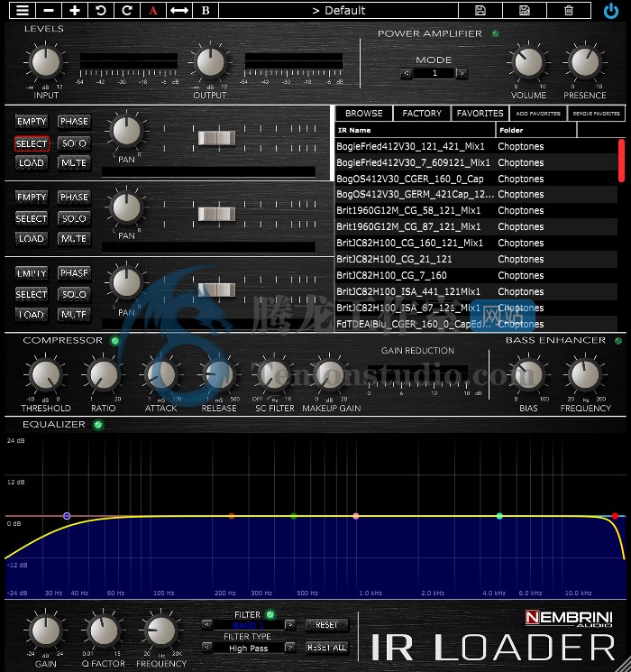Viewport: 631px width, 672px height.
Task: Select the B preset slot
Action: pos(206,10)
